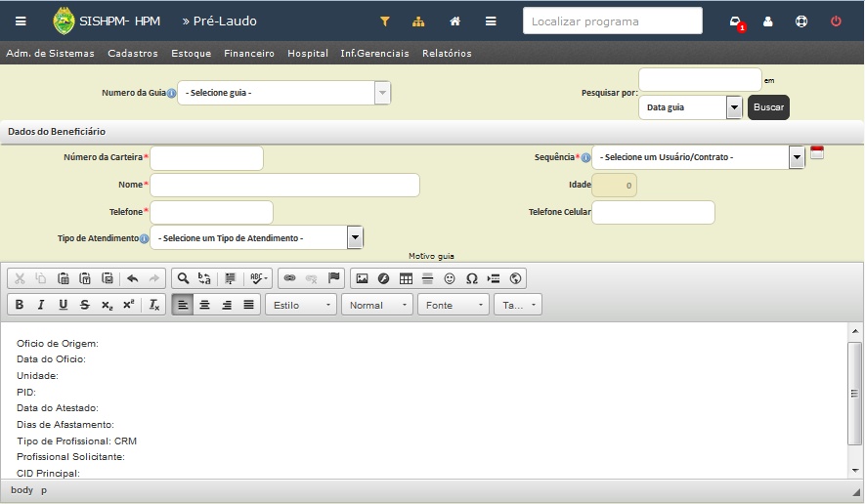Insert a smiley emoticon
This screenshot has width=865, height=504.
coord(450,278)
